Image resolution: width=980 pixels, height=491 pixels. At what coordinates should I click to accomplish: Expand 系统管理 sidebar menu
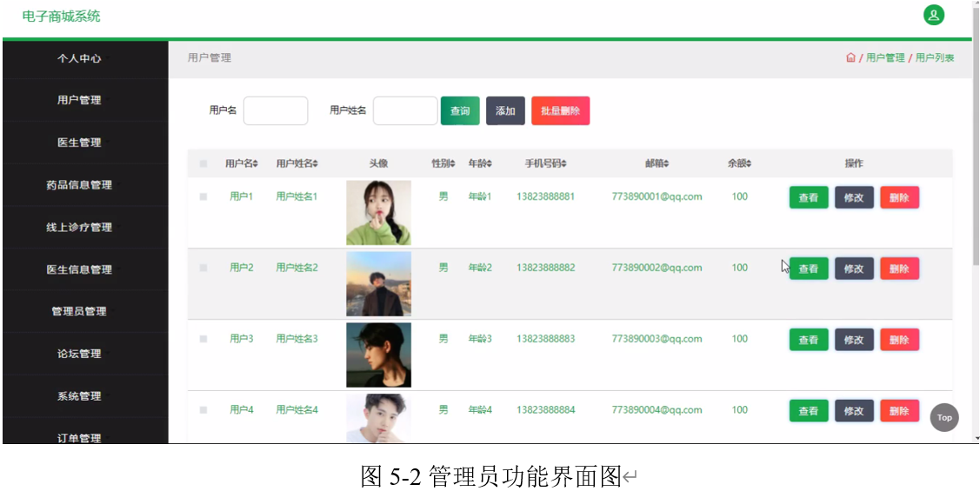point(85,396)
